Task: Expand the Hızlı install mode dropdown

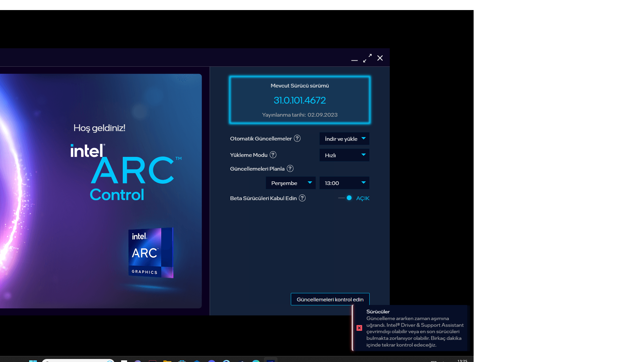Action: [344, 155]
